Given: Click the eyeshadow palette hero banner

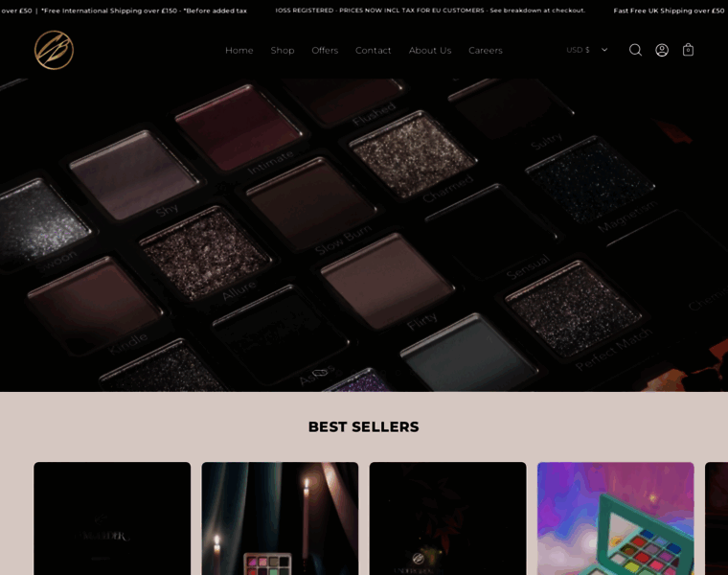Looking at the screenshot, I should tap(364, 235).
